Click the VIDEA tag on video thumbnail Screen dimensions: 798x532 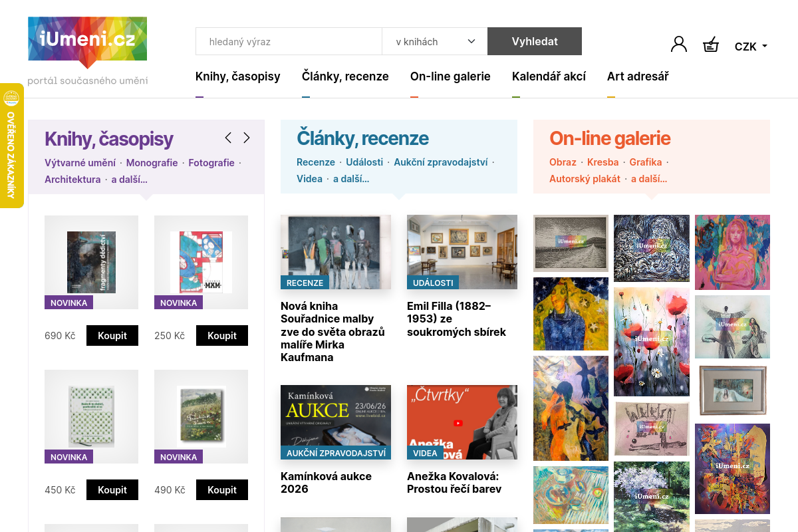coord(426,453)
